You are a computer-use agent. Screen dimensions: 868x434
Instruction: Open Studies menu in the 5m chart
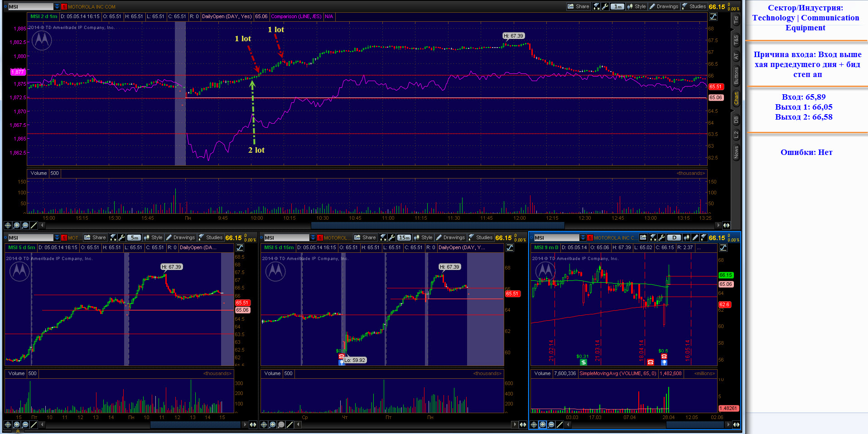pos(211,237)
